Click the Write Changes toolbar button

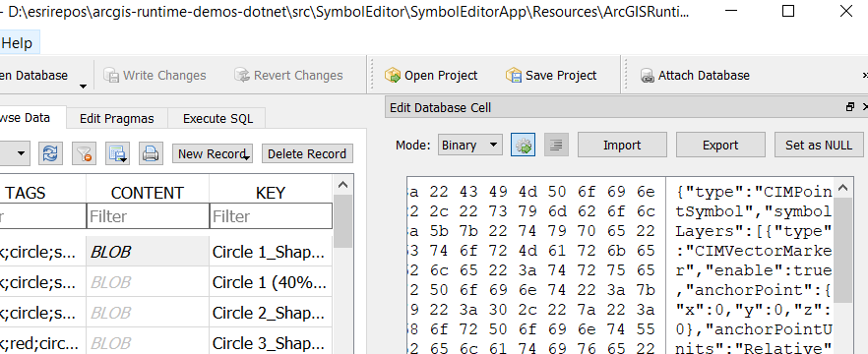[x=155, y=75]
